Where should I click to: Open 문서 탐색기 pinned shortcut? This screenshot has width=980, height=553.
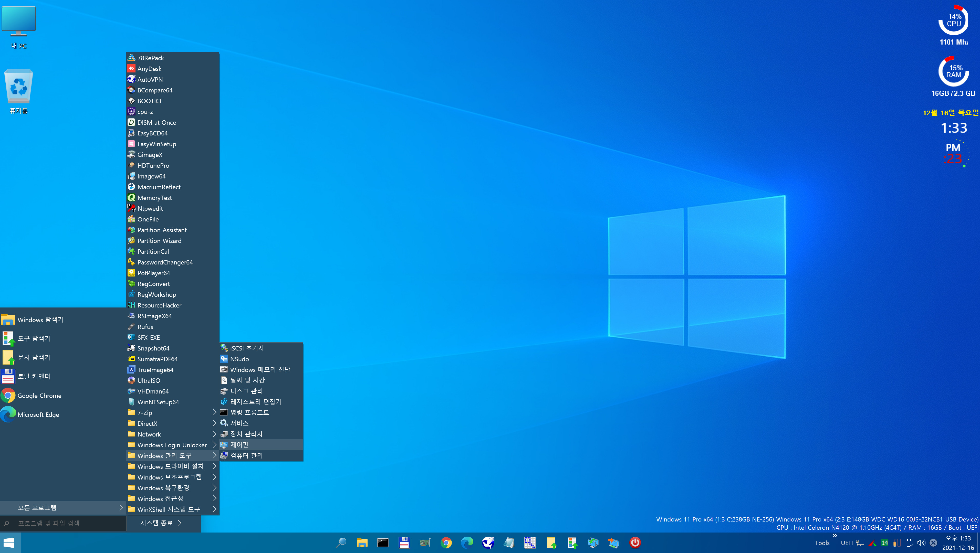click(63, 357)
